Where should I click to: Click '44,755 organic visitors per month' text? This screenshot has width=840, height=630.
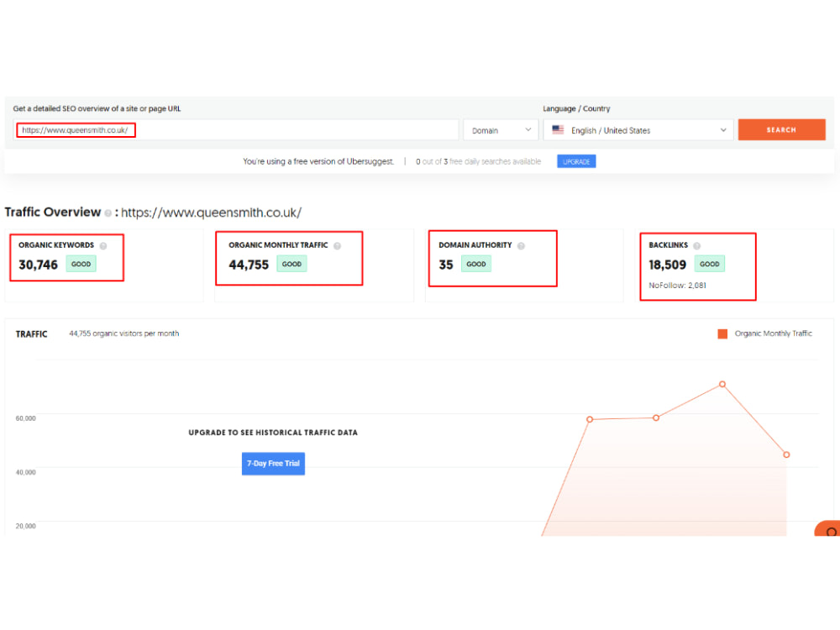point(123,333)
